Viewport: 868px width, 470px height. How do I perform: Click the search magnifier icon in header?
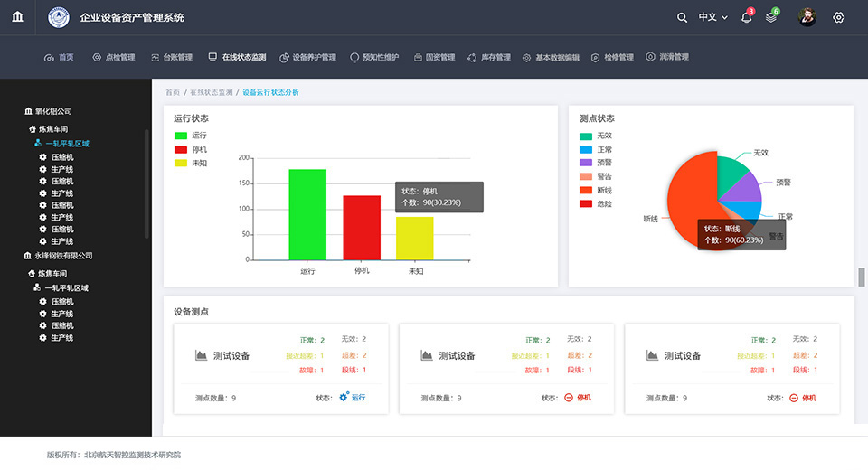tap(682, 17)
